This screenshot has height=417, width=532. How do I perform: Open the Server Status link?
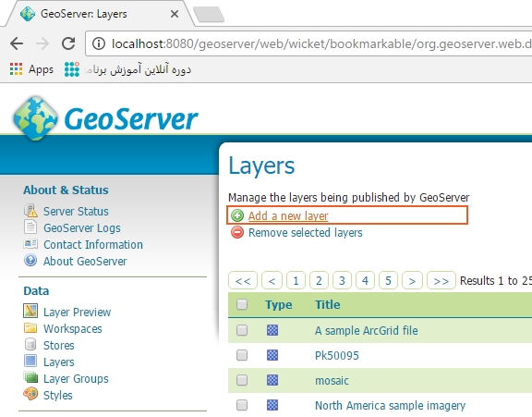coord(76,211)
